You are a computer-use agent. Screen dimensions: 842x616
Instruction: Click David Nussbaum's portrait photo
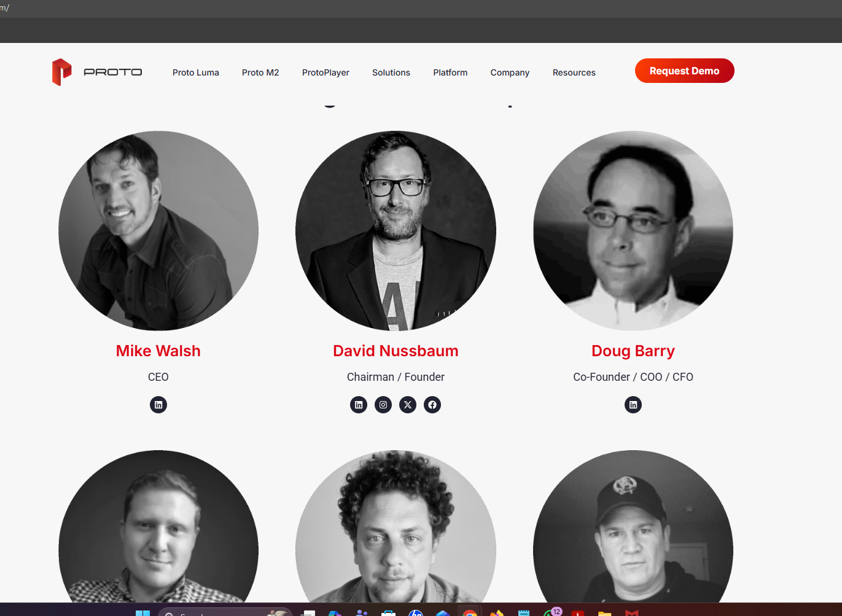coord(396,231)
